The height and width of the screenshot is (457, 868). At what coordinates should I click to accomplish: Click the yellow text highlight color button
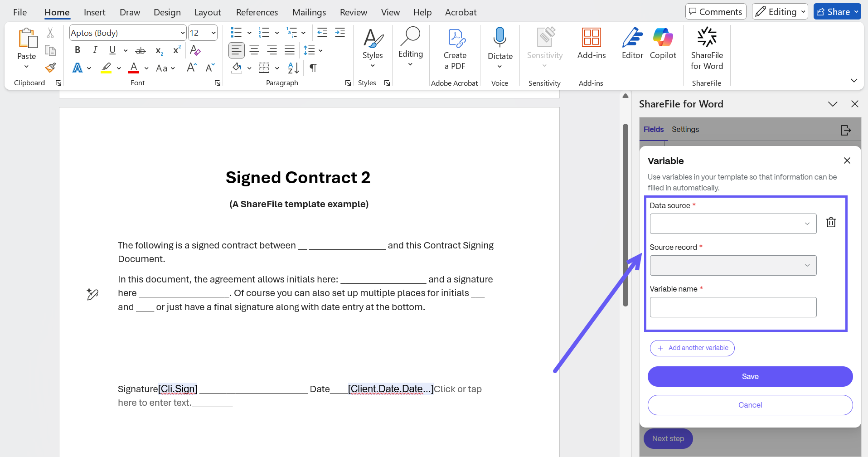(106, 68)
